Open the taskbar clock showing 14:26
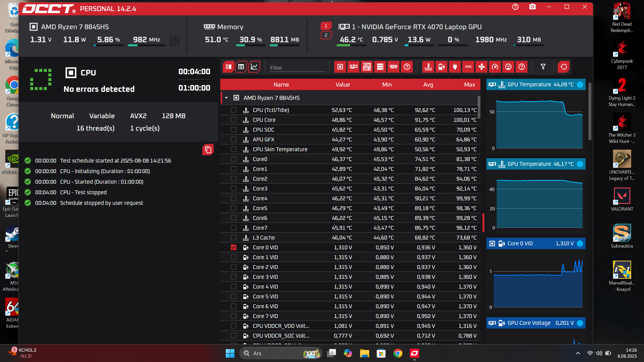644x362 pixels. tap(627, 353)
